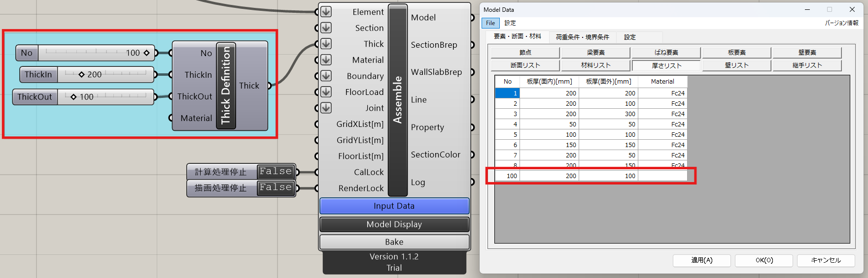Select the arrow icon beside FloorLoad input
Viewport: 868px width, 278px height.
point(326,92)
